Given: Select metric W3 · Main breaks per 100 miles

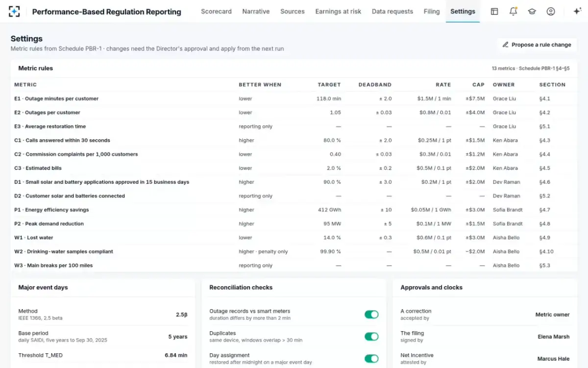Looking at the screenshot, I should tap(53, 265).
